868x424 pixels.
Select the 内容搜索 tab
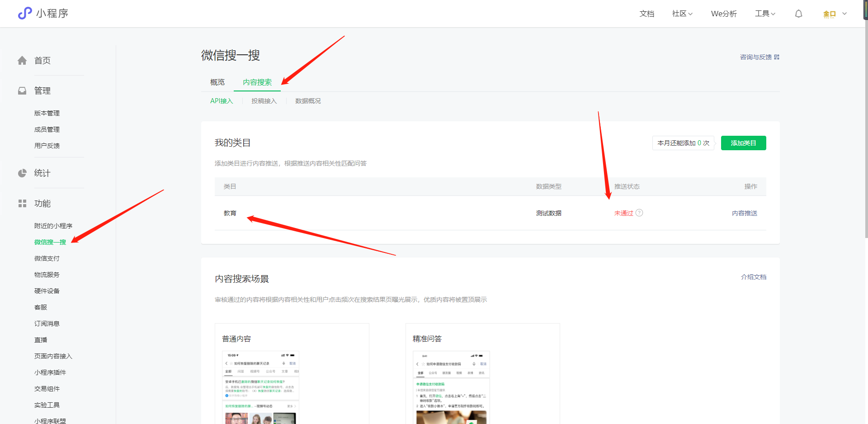coord(257,82)
